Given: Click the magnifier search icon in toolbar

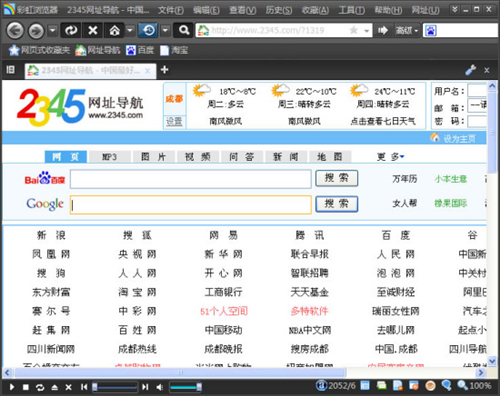Looking at the screenshot, I should point(184,31).
